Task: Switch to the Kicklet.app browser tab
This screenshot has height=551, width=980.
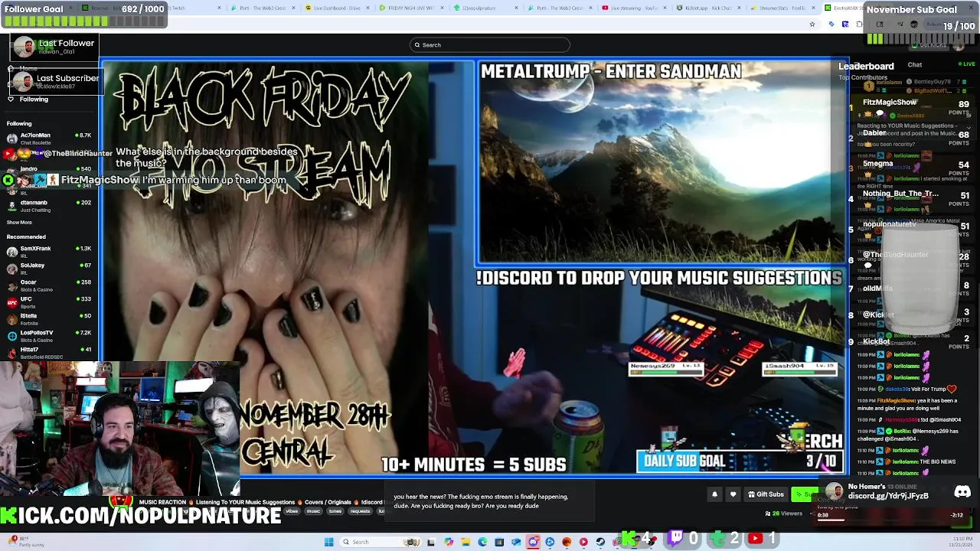Action: click(707, 8)
